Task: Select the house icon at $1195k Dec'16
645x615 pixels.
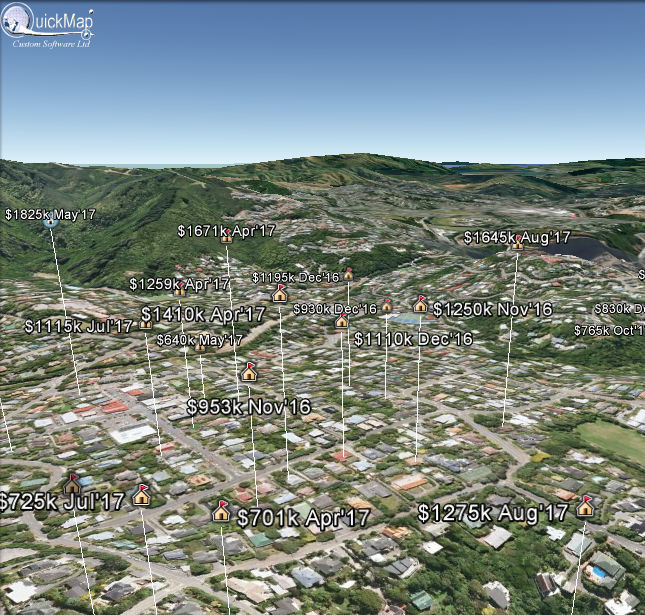Action: pos(348,273)
